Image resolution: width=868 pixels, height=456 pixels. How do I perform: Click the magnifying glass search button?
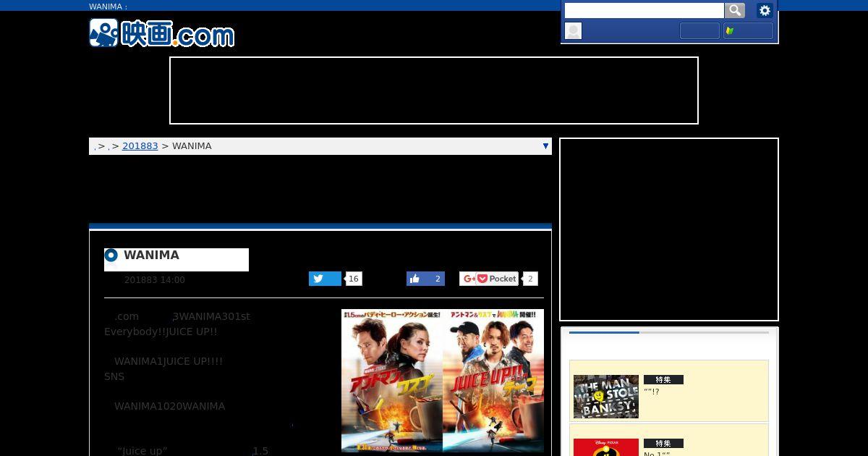pos(735,10)
